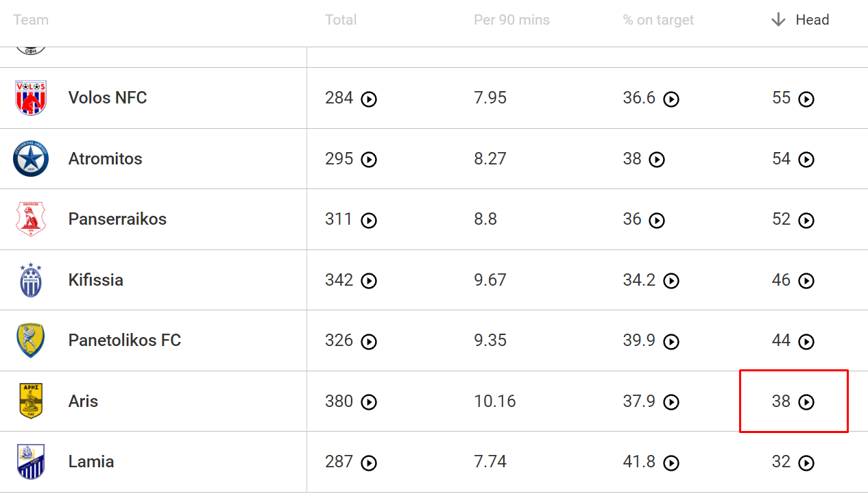Play Atromitos headed shots video
The width and height of the screenshot is (868, 494).
point(806,160)
